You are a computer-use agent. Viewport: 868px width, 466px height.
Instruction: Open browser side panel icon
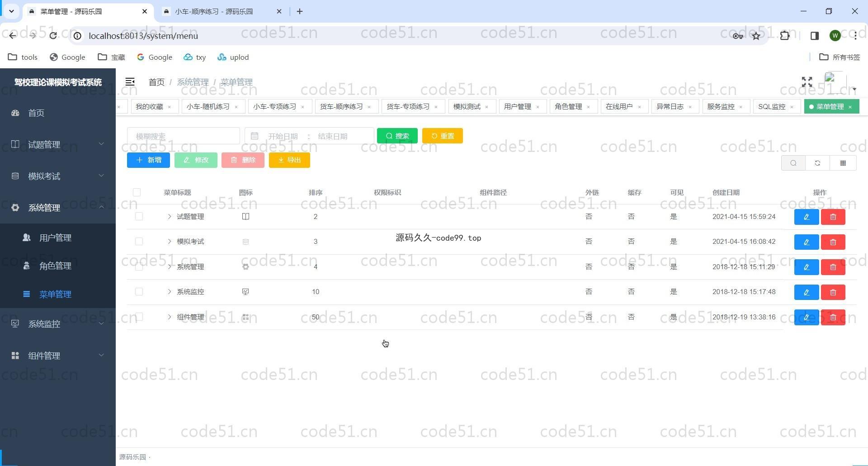pos(815,36)
